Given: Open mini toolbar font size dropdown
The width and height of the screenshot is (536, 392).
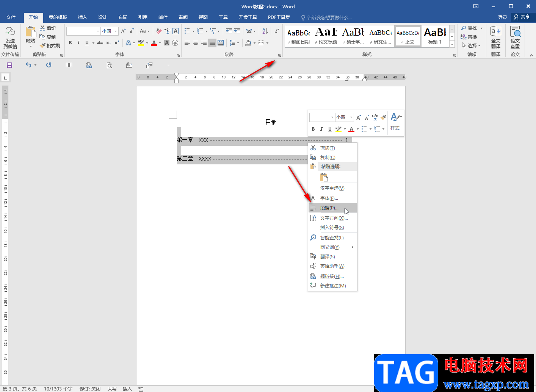Looking at the screenshot, I should point(351,117).
